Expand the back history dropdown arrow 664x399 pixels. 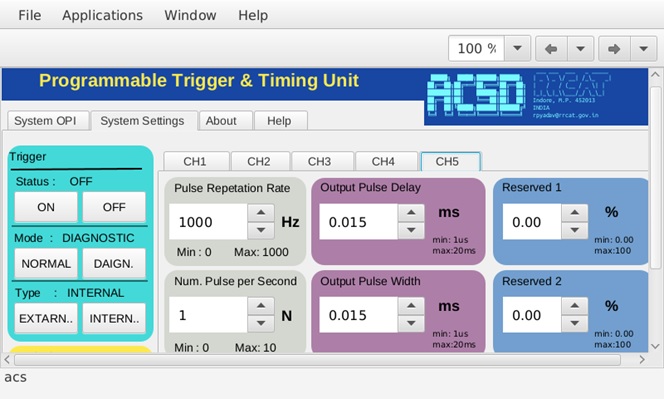pos(581,49)
